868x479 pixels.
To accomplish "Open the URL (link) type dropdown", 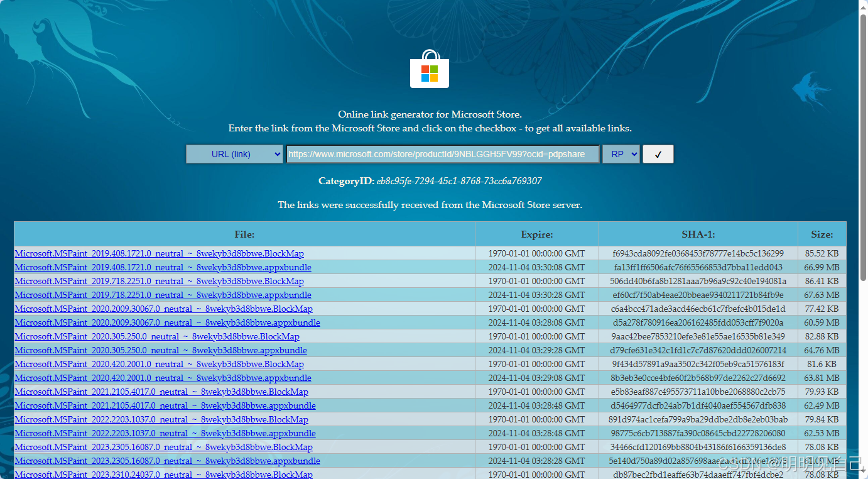I will click(x=234, y=154).
